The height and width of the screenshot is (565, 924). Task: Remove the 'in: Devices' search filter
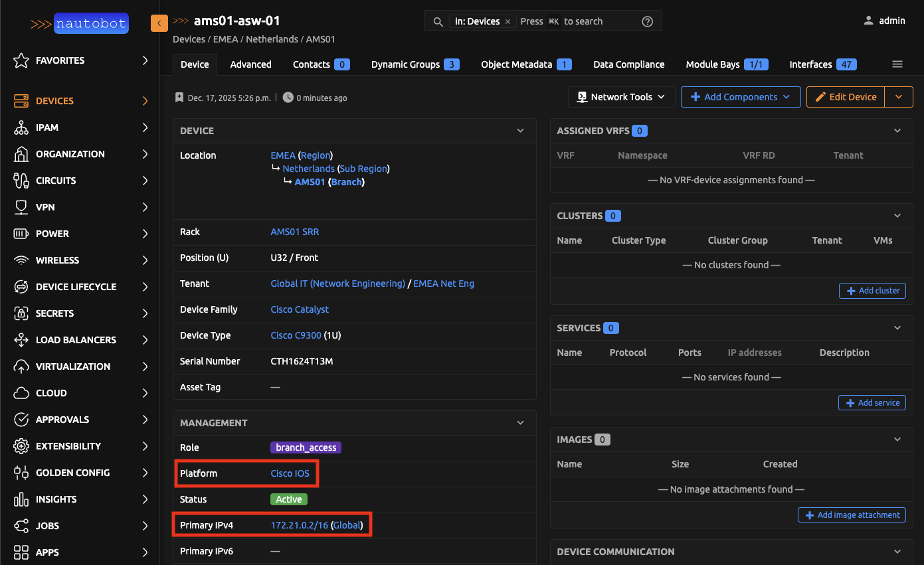[508, 21]
